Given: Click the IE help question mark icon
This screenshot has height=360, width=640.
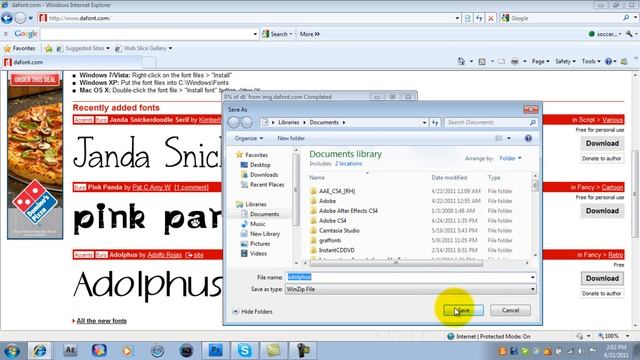Looking at the screenshot, I should pyautogui.click(x=609, y=62).
